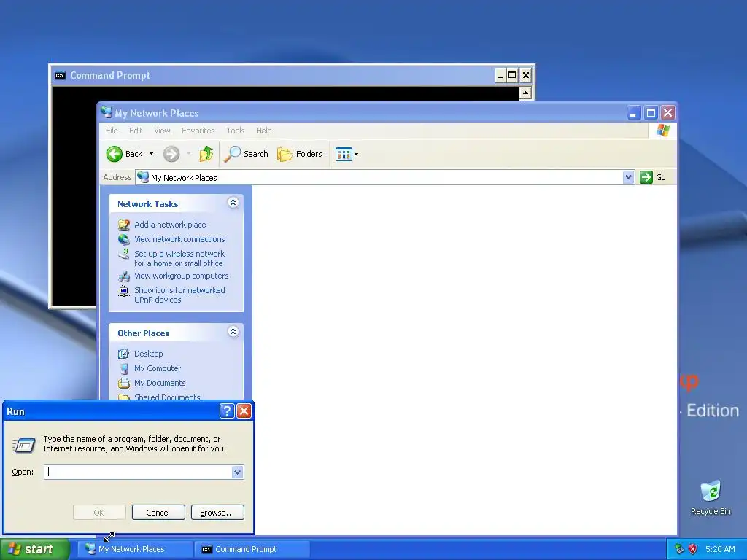Click the Desktop icon in Other Places
The image size is (747, 560).
click(124, 354)
